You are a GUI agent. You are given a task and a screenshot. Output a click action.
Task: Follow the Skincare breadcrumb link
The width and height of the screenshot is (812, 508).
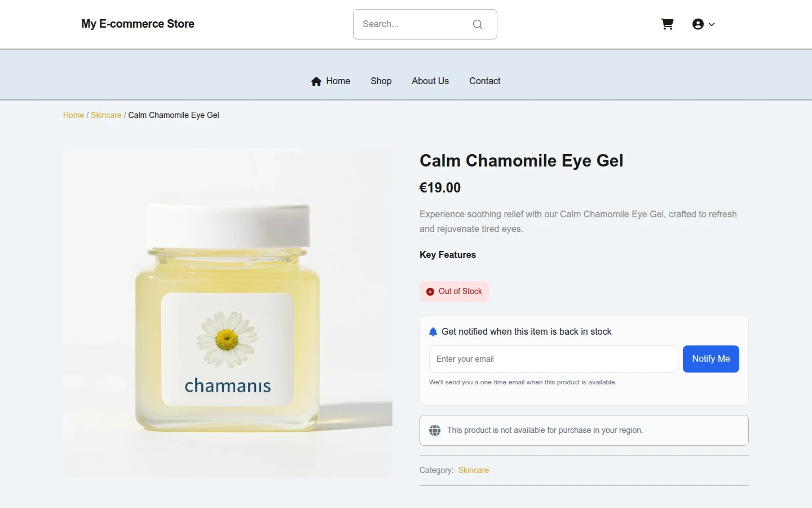[106, 115]
